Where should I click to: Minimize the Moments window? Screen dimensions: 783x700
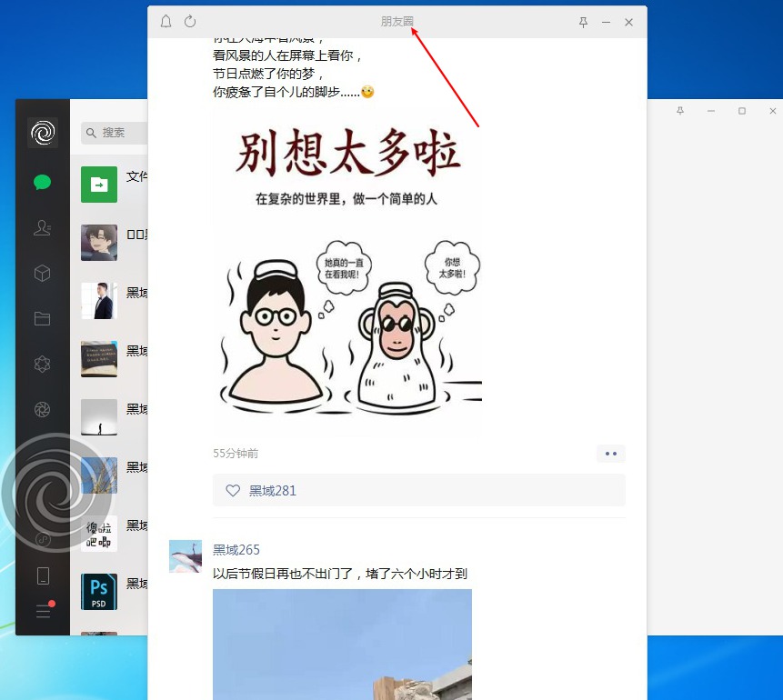[606, 22]
